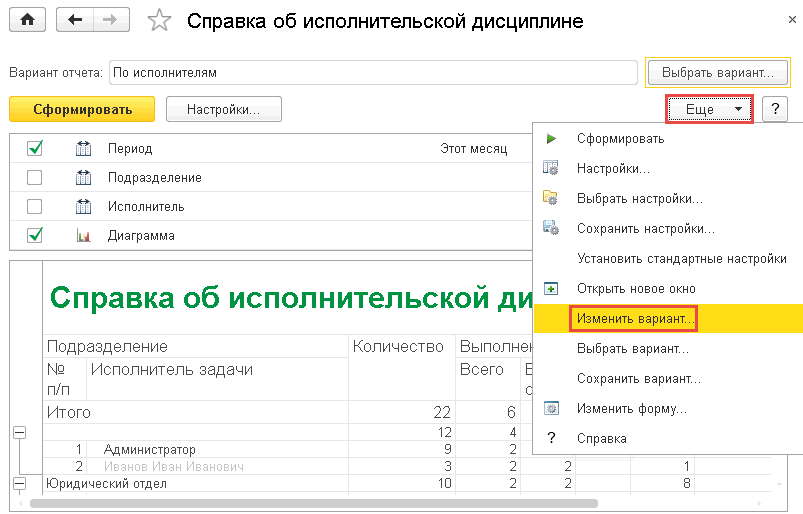Go to the home page icon
This screenshot has width=803, height=514.
(27, 20)
